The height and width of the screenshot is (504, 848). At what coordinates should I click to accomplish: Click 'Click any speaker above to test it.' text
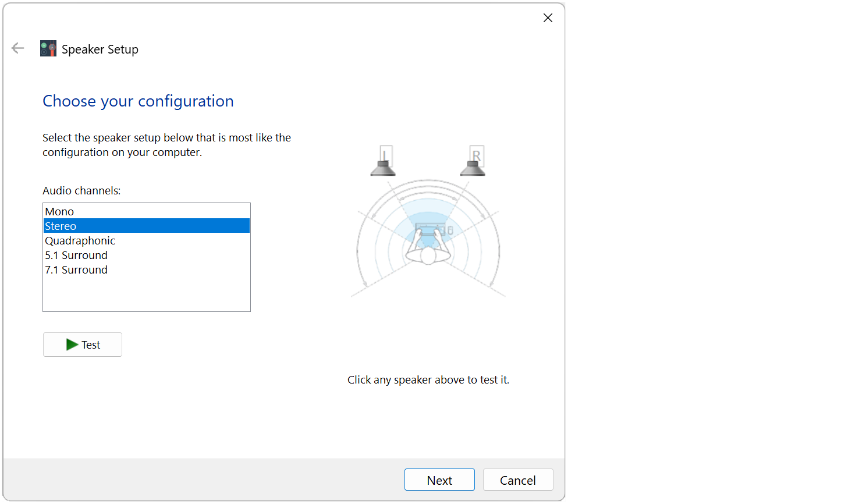(x=428, y=379)
